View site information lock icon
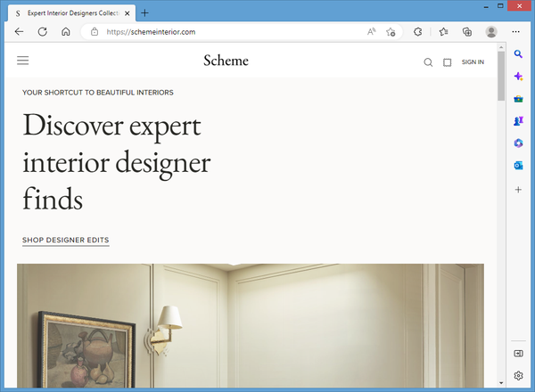Viewport: 535px width, 392px height. 95,32
